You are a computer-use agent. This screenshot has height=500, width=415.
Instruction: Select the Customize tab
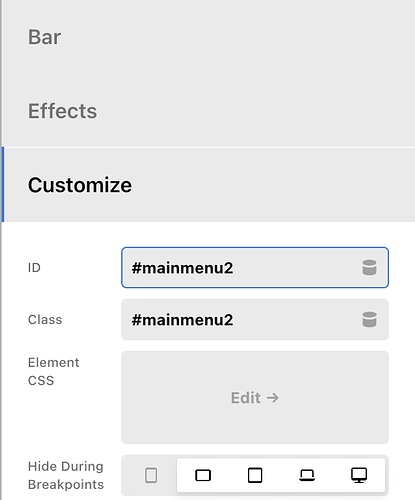208,185
